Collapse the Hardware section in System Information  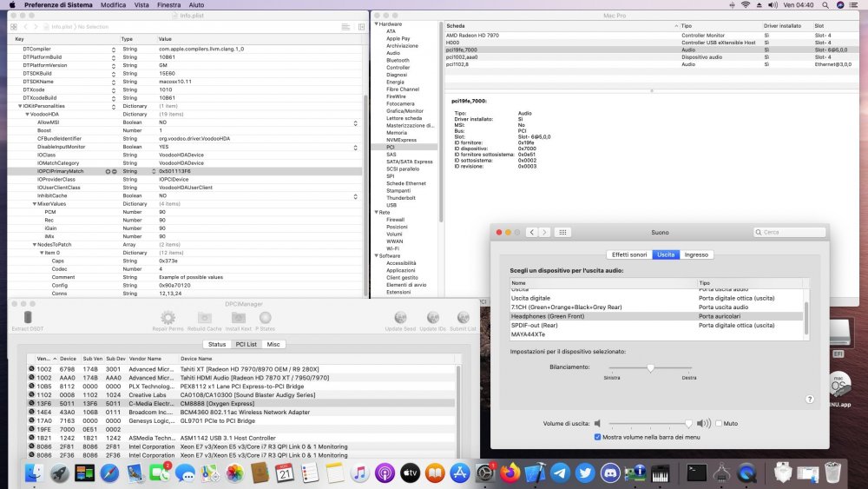377,23
